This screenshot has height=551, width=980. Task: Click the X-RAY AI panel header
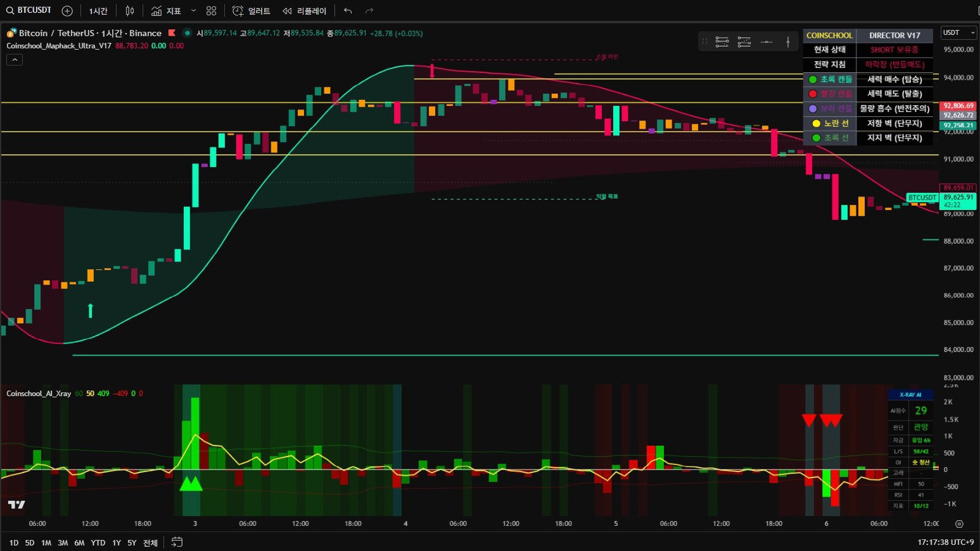click(x=910, y=395)
